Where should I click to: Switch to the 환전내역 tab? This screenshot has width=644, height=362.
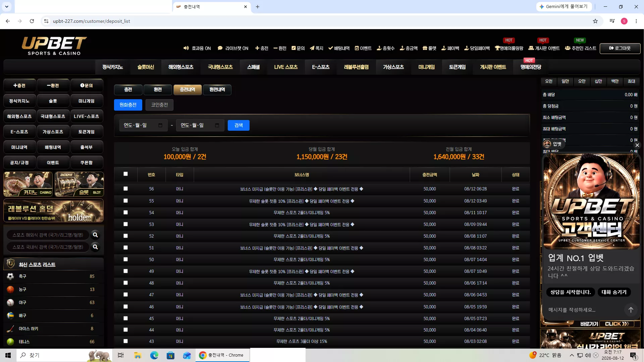[x=217, y=90]
